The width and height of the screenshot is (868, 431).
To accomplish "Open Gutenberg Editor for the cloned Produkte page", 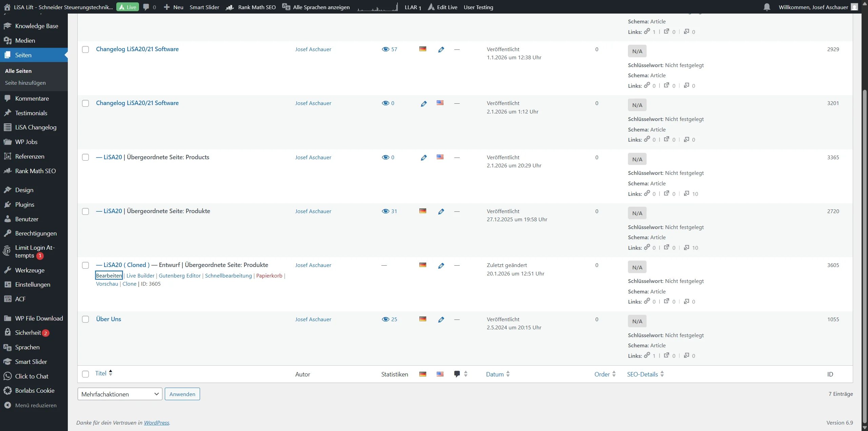I will point(179,275).
